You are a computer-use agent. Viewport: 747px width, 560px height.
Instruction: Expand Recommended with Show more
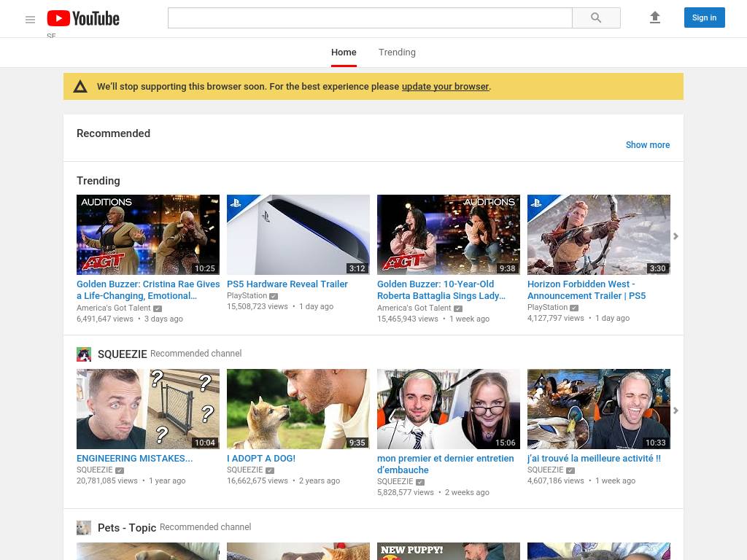click(647, 145)
